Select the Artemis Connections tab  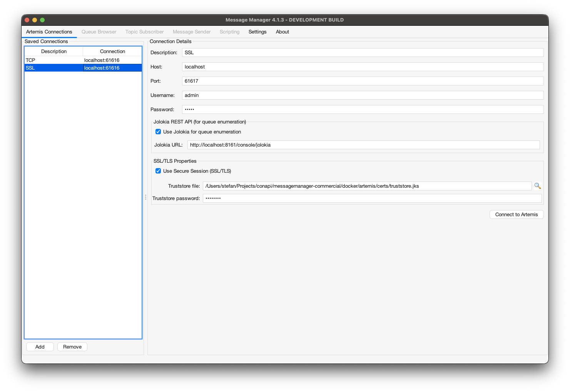tap(49, 32)
